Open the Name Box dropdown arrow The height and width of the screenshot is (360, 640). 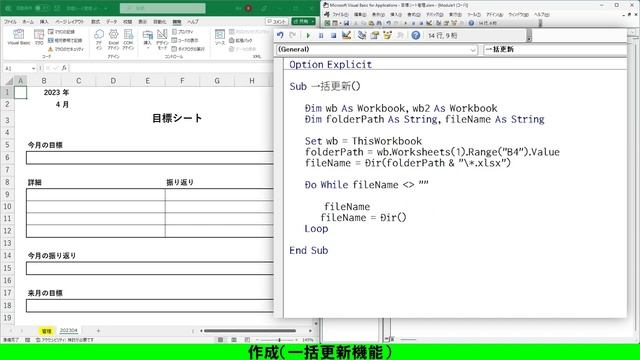33,68
